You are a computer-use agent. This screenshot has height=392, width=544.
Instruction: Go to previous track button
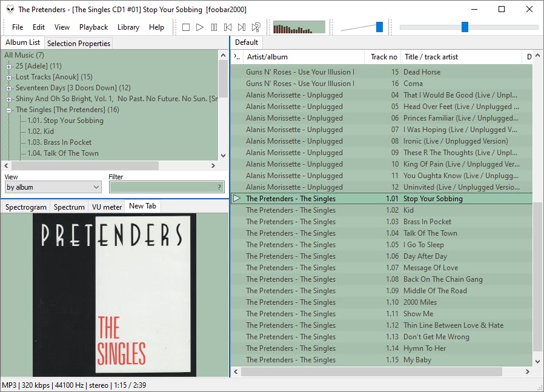coord(228,27)
